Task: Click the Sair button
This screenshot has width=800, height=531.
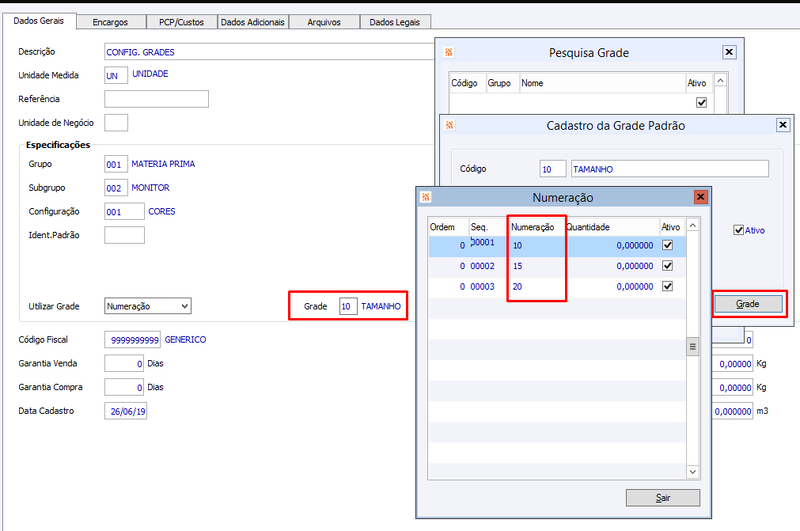Action: pos(663,498)
